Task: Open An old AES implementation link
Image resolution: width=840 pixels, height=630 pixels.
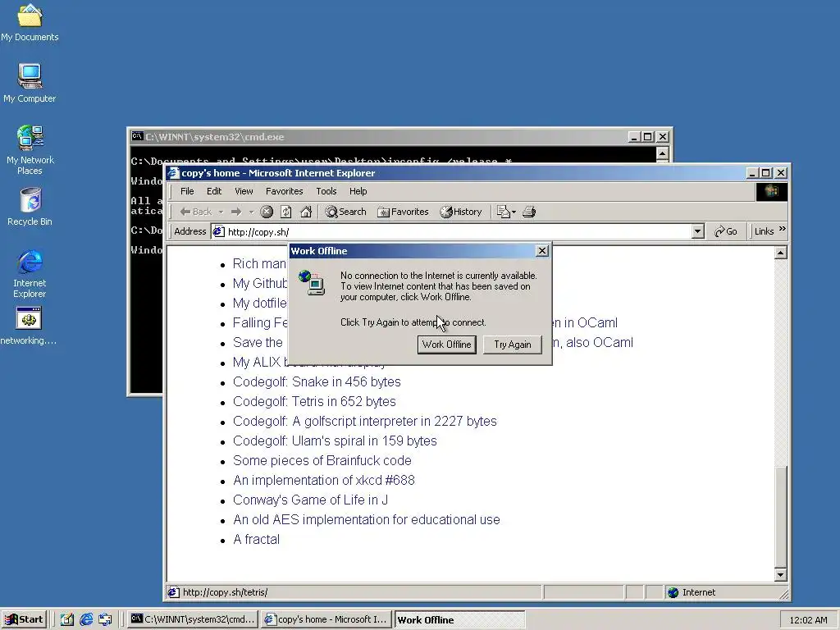Action: click(367, 519)
